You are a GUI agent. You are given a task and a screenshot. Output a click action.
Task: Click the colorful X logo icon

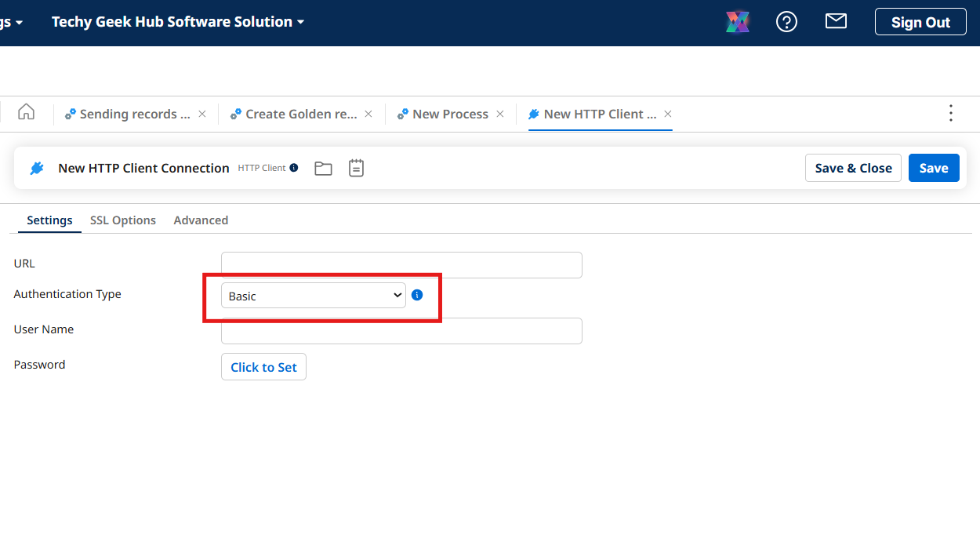tap(738, 22)
